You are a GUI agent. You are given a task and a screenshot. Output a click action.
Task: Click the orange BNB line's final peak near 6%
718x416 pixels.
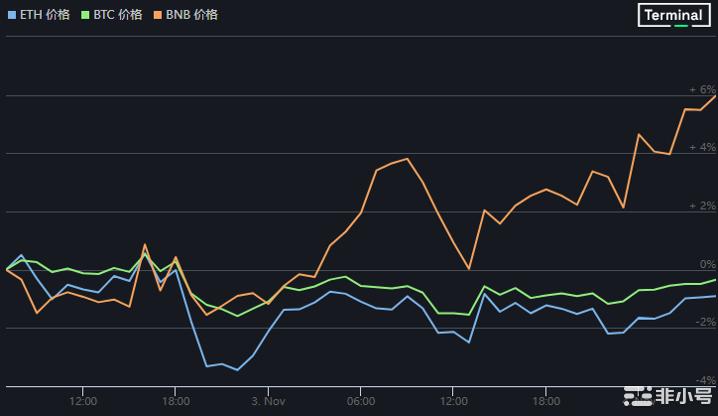715,96
